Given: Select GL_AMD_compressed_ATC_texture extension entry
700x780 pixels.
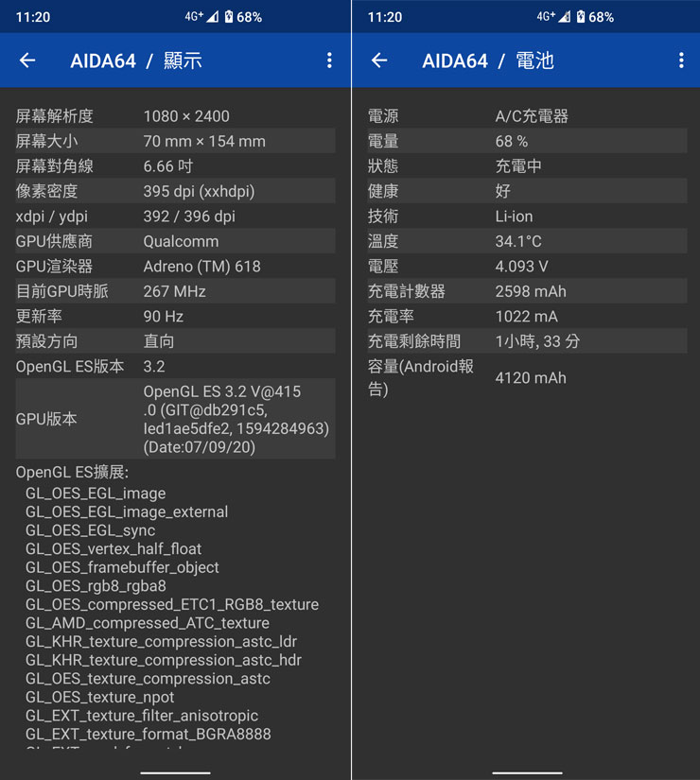Looking at the screenshot, I should click(148, 623).
